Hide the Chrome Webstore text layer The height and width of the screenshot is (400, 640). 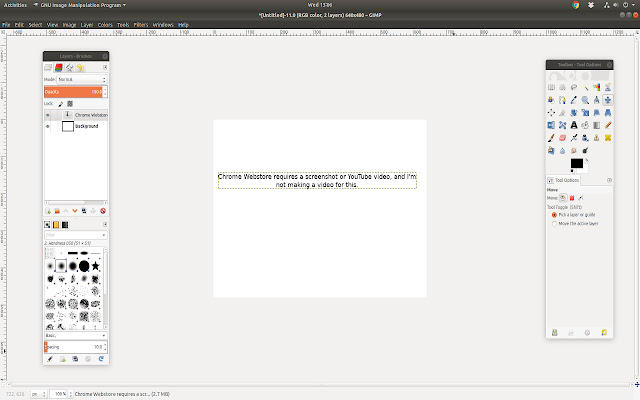48,115
